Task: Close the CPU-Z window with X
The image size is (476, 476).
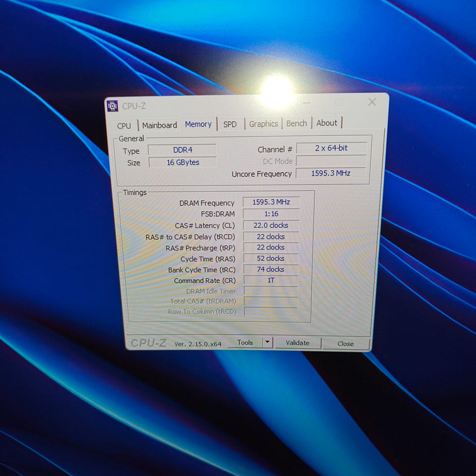Action: 372,102
